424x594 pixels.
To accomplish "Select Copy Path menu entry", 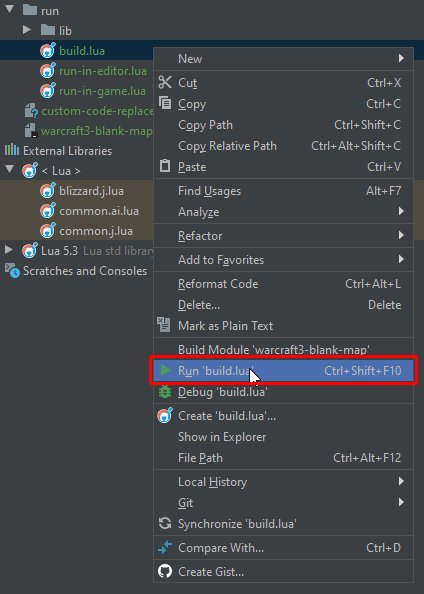I will [x=283, y=125].
